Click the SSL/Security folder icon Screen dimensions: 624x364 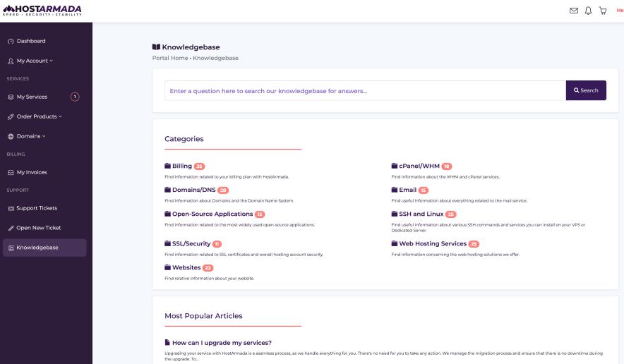click(167, 243)
